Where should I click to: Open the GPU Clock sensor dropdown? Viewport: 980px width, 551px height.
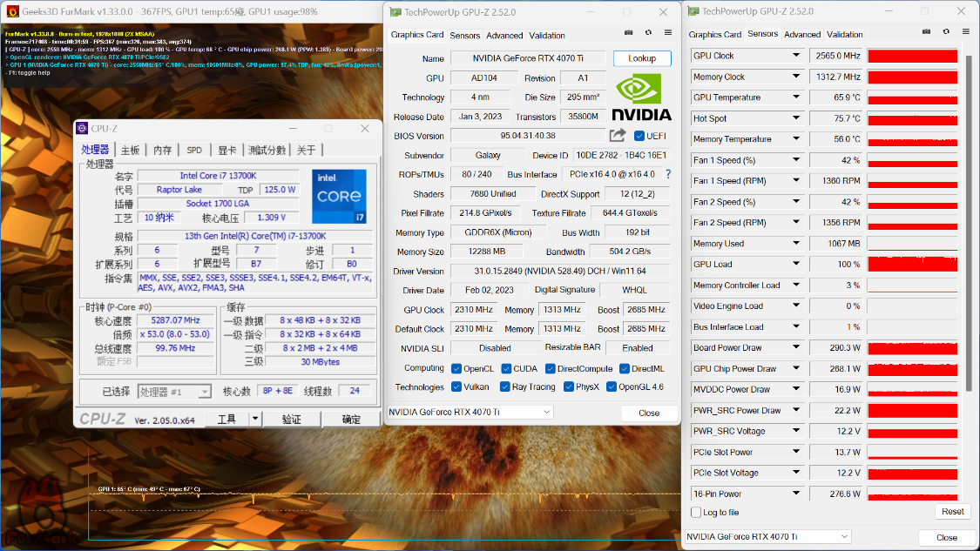click(x=795, y=56)
